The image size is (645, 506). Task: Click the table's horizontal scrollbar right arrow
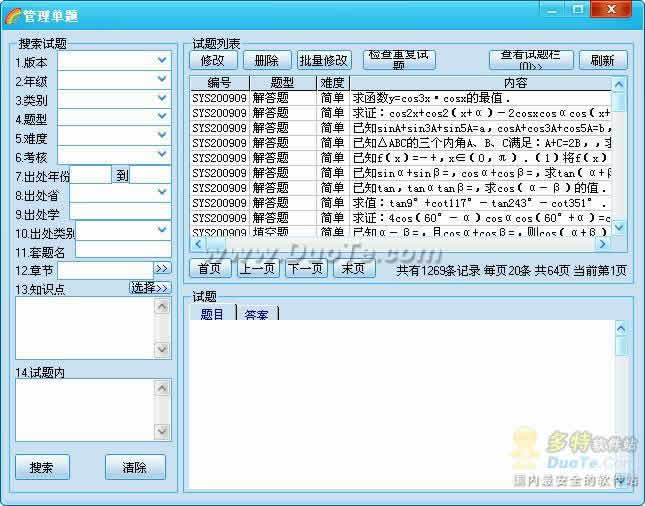pos(603,243)
